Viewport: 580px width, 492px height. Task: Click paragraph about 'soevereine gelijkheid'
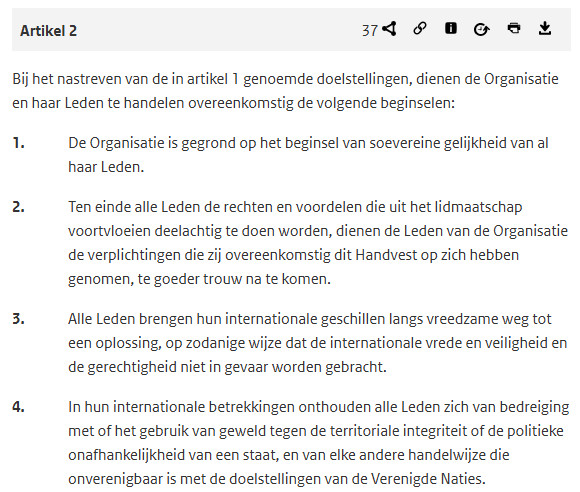pyautogui.click(x=308, y=155)
